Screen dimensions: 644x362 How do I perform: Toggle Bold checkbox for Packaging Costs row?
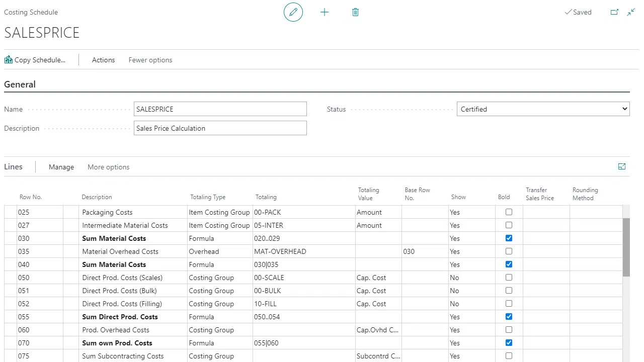tap(509, 212)
